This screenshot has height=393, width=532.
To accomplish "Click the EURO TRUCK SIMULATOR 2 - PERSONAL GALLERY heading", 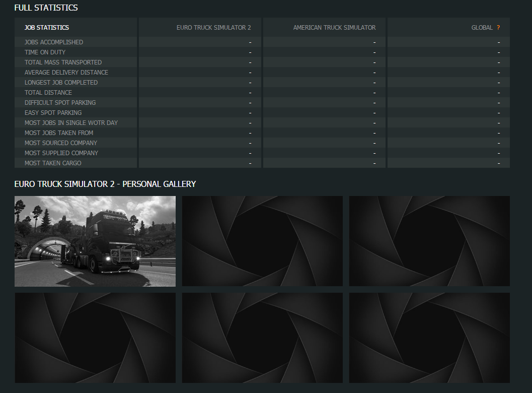I will click(x=105, y=184).
